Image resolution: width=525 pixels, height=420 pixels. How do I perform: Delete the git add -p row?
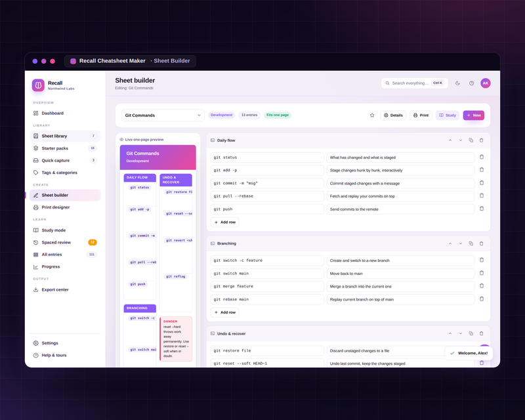coord(482,170)
